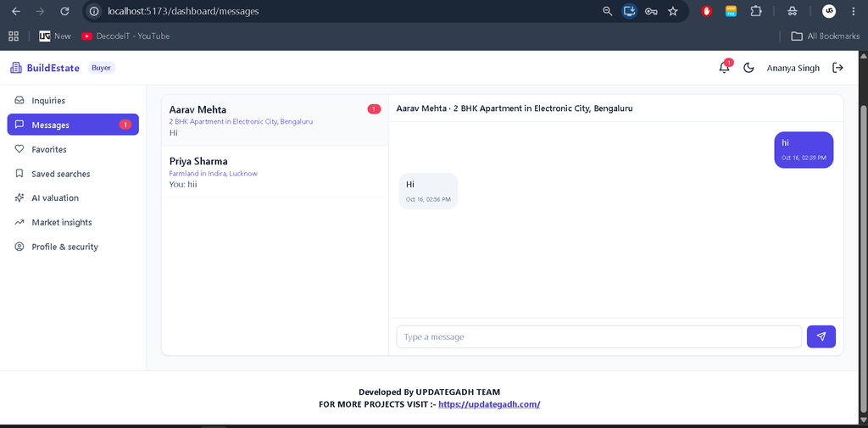
Task: Open the password key icon
Action: tap(651, 11)
